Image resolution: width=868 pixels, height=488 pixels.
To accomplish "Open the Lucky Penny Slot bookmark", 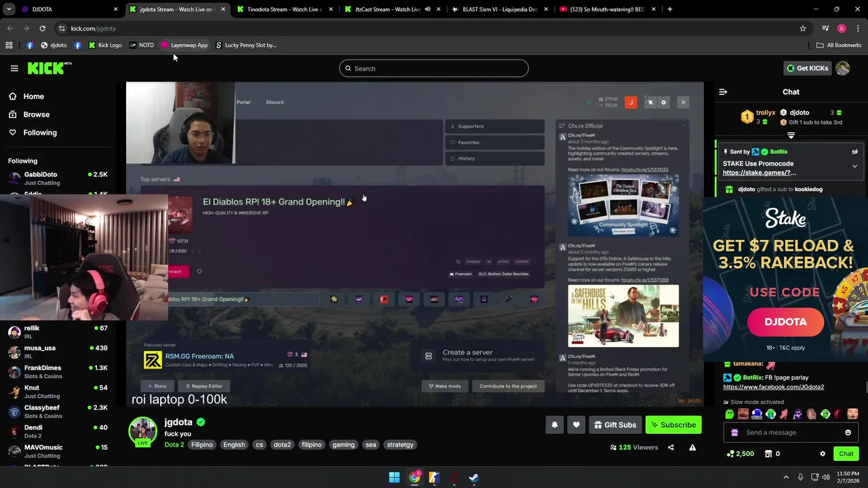I will [x=245, y=45].
